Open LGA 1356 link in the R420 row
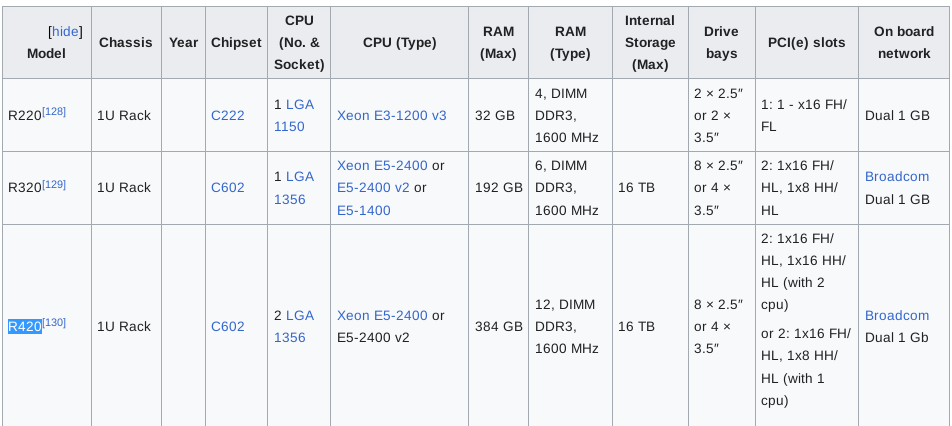The height and width of the screenshot is (426, 952). pos(294,326)
